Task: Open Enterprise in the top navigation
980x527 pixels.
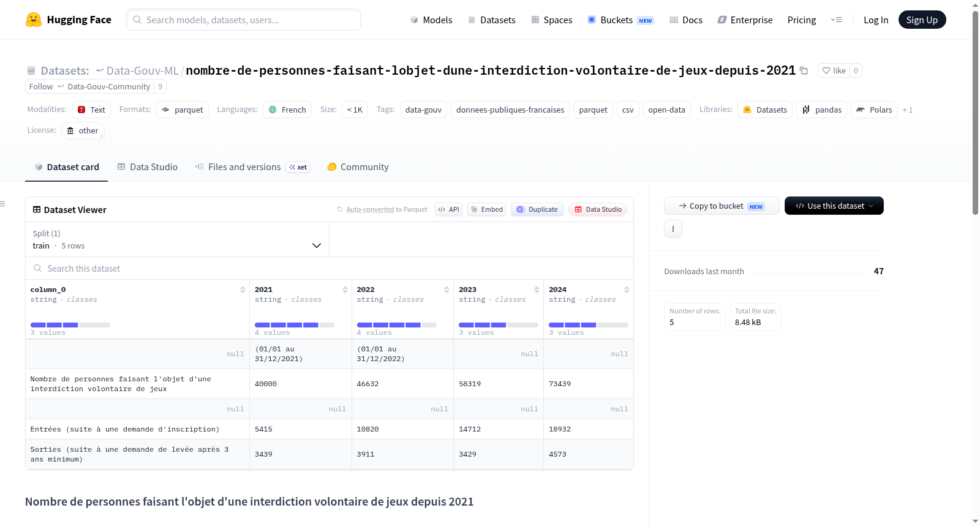Action: coord(745,20)
